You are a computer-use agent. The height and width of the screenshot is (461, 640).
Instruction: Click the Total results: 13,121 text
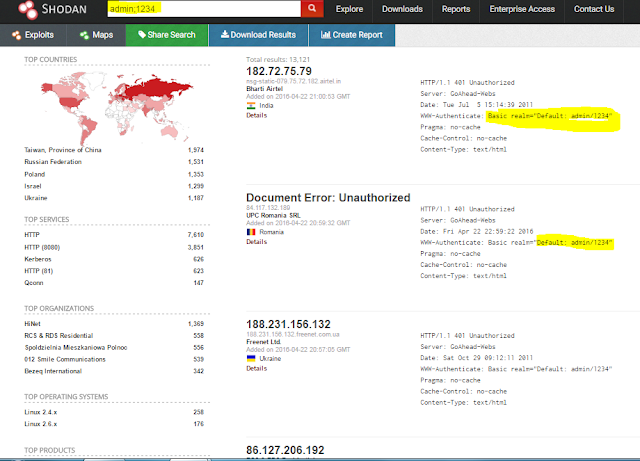278,60
